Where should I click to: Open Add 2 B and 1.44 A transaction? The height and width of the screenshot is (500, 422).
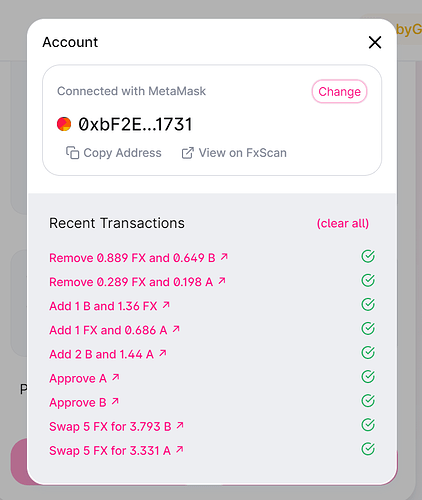click(108, 354)
